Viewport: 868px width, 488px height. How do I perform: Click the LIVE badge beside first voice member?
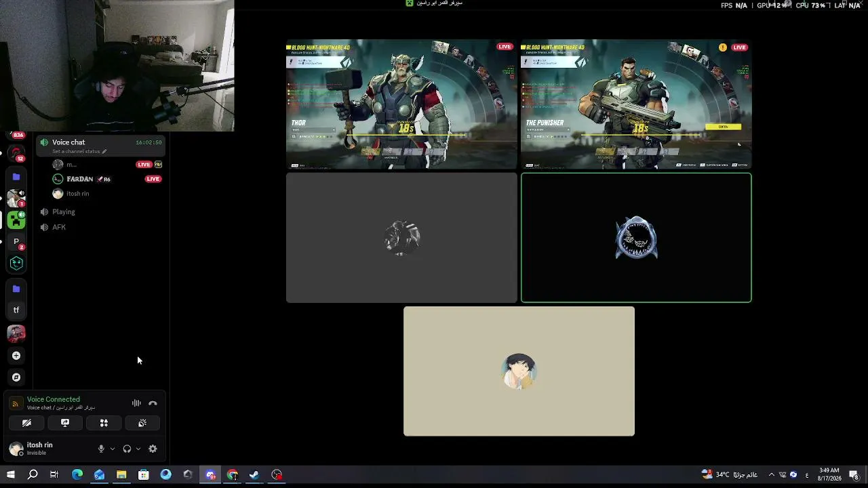pos(144,165)
